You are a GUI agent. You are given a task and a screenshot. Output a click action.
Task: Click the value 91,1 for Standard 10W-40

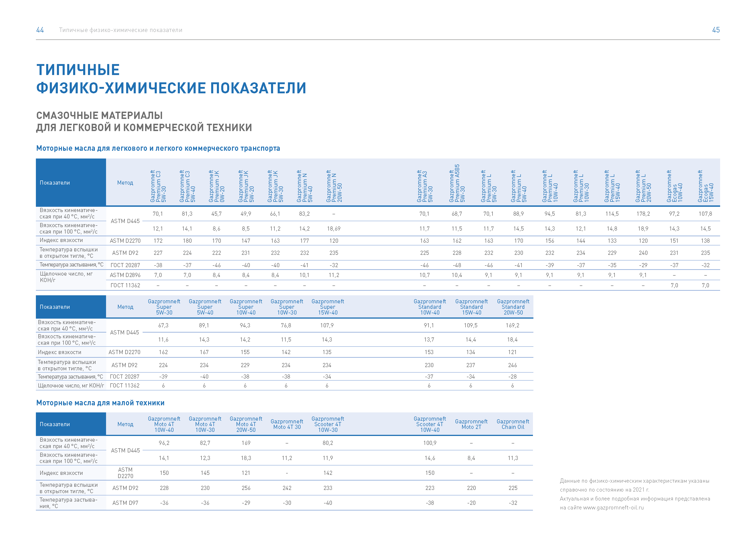tap(429, 325)
